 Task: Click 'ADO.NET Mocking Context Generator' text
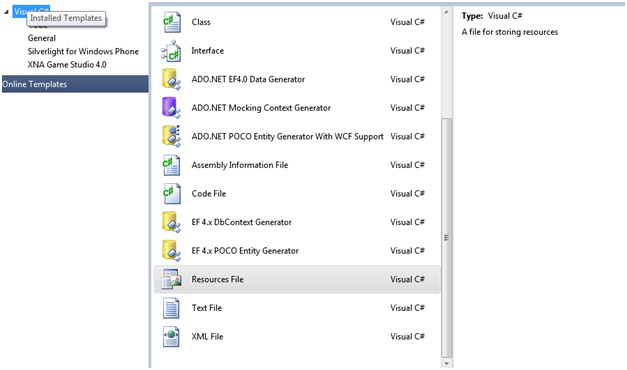261,108
